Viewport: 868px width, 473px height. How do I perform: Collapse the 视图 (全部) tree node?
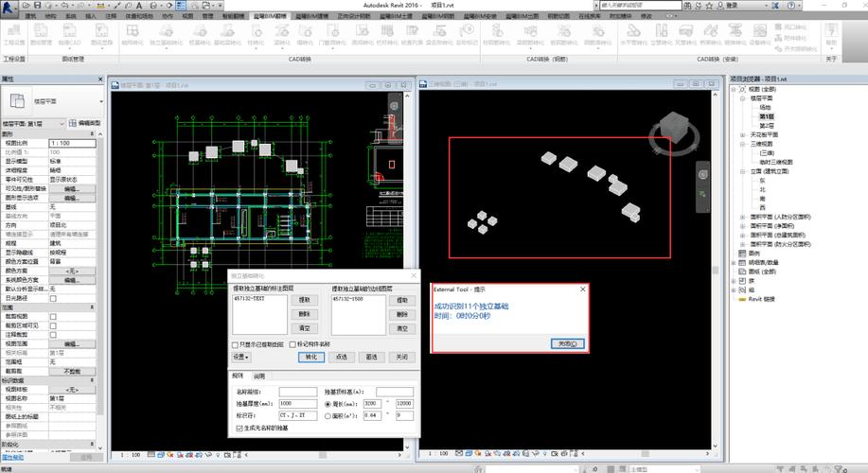point(733,89)
